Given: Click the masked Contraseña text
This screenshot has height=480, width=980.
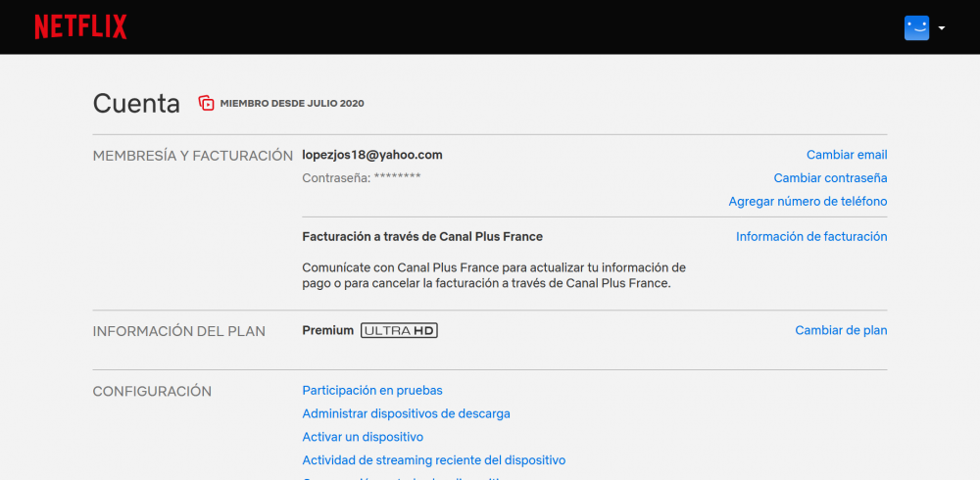Looking at the screenshot, I should point(361,178).
